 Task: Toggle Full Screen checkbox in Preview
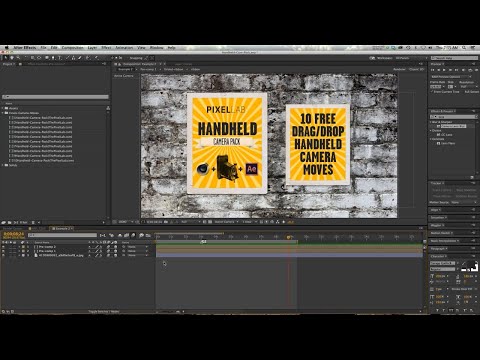tap(463, 92)
